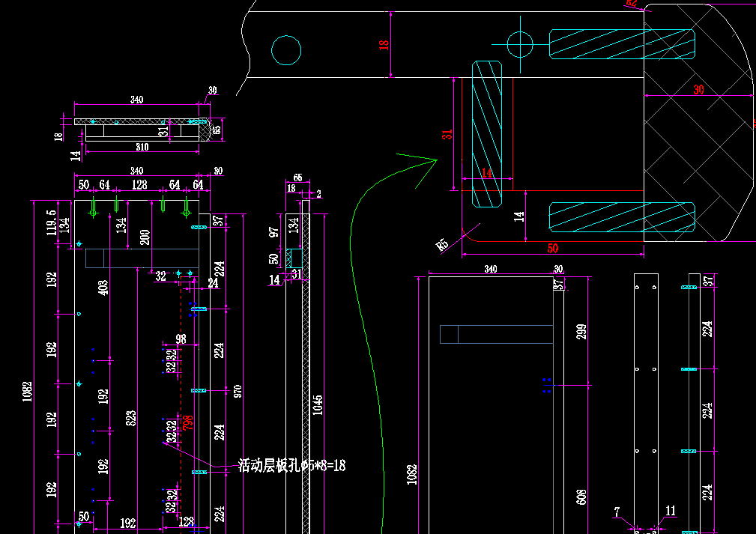The image size is (756, 534).
Task: Click the red 18 thickness dimension
Action: [x=384, y=44]
